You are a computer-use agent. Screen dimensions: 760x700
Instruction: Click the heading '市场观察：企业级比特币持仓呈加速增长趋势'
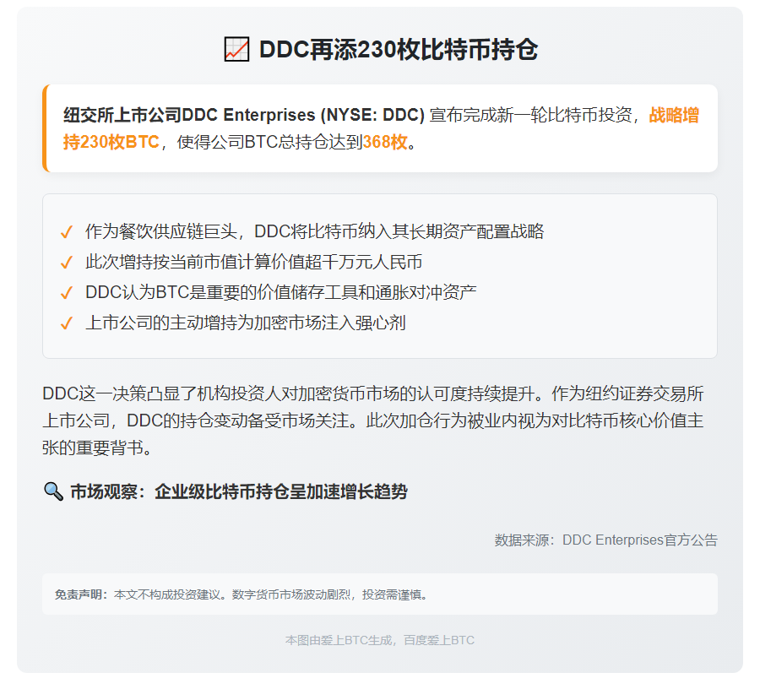[x=239, y=491]
